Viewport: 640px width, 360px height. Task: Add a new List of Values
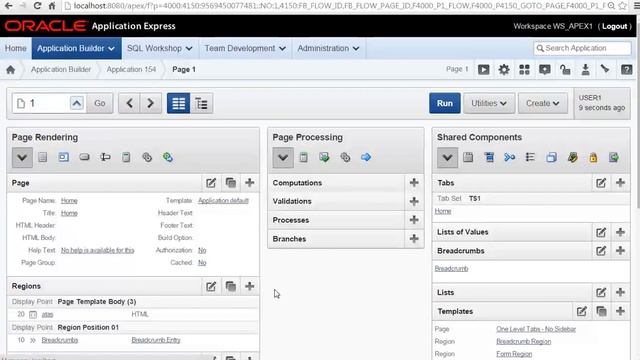(x=620, y=232)
